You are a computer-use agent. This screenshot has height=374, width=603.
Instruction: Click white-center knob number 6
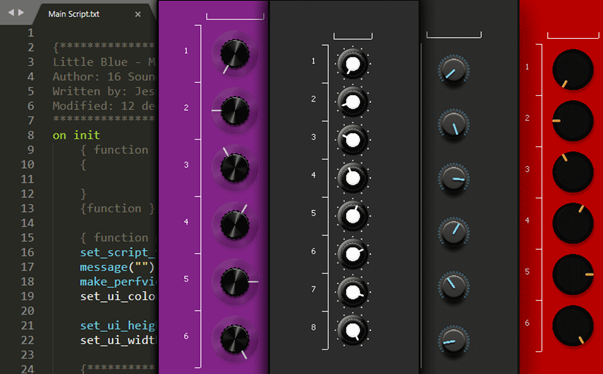353,254
